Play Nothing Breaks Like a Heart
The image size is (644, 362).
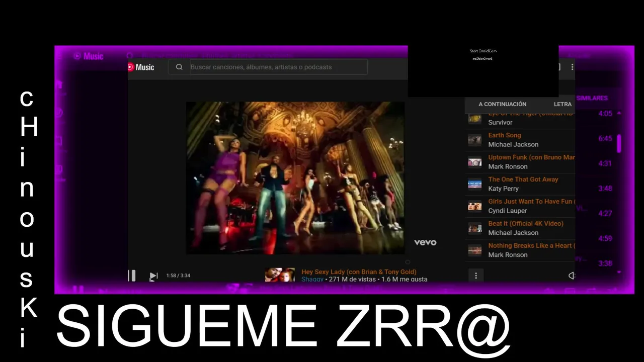coord(531,246)
